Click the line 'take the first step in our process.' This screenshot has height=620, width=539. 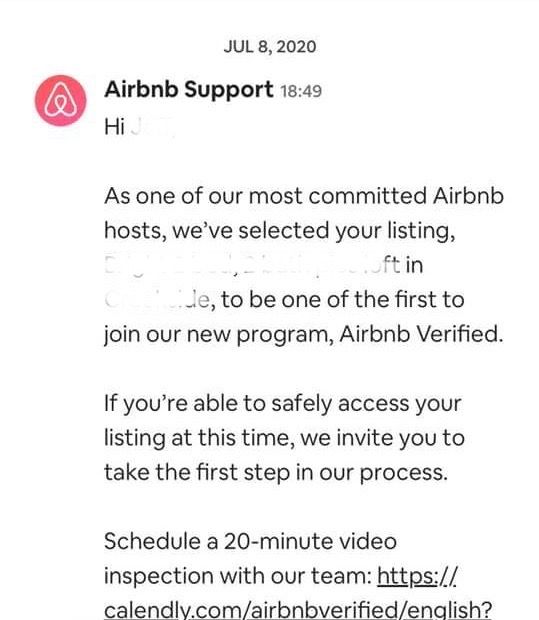[x=276, y=473]
